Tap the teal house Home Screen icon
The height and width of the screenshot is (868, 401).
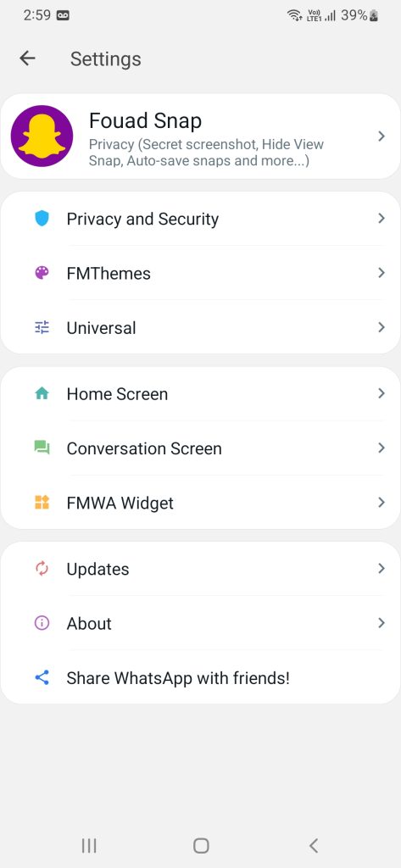[x=42, y=393]
